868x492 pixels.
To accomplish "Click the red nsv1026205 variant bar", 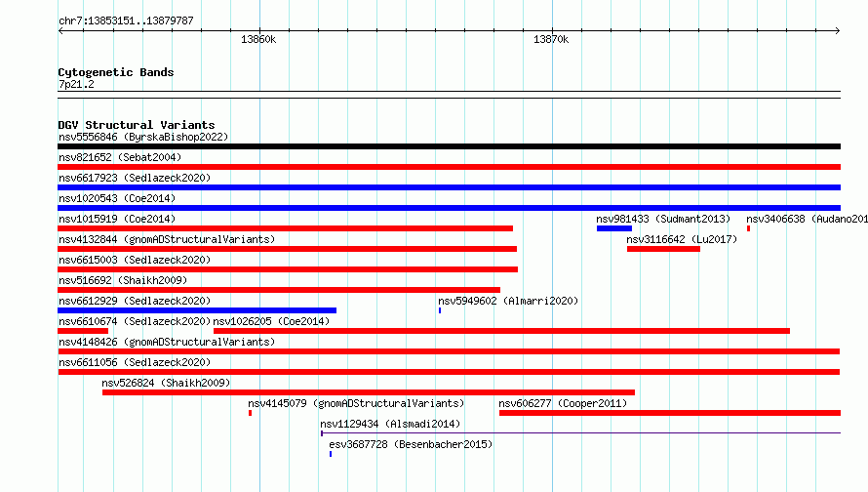I will click(x=501, y=331).
